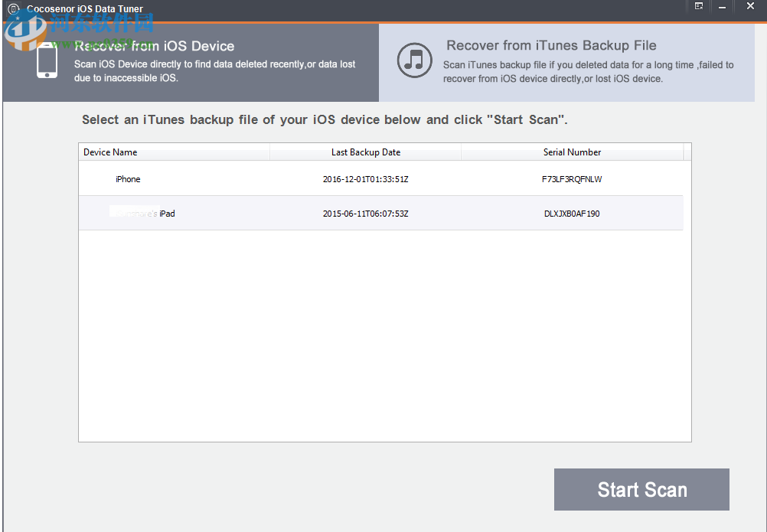Viewport: 767px width, 532px height.
Task: Sort by the Last Backup Date column header
Action: (x=365, y=152)
